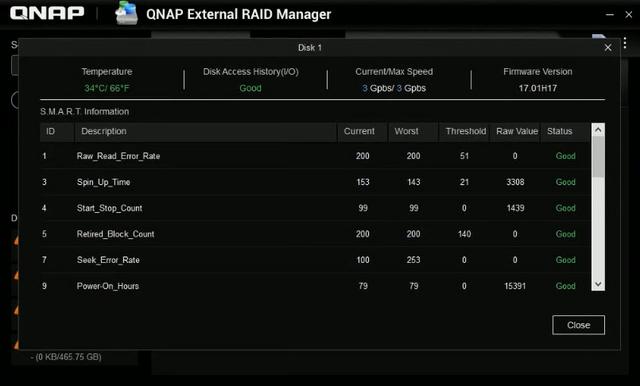Click the S.M.A.R.T. Information heading

coord(84,111)
